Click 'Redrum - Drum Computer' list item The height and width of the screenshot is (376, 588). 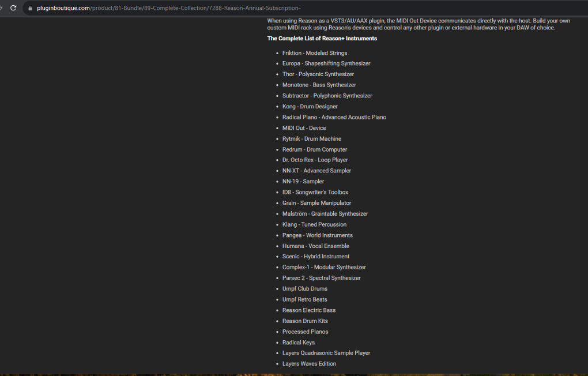(x=315, y=149)
